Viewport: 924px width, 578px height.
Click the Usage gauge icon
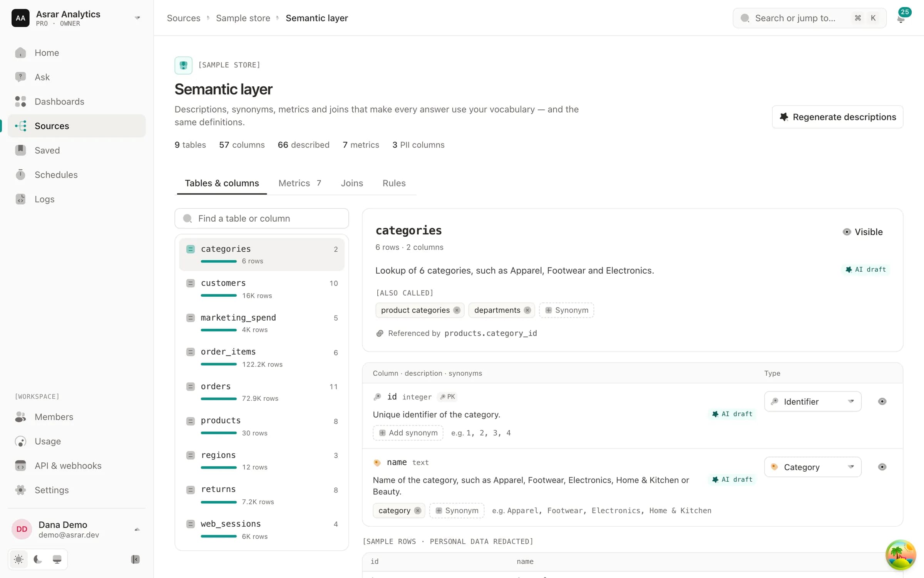pyautogui.click(x=20, y=441)
